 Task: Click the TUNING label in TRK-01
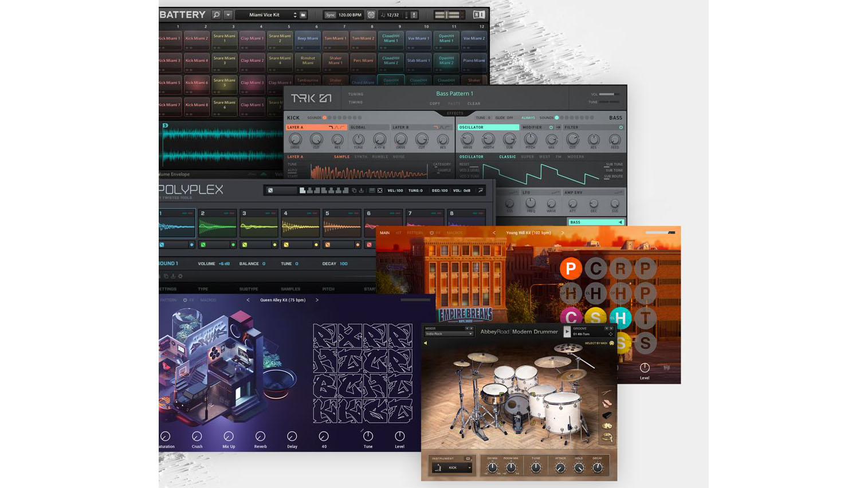[x=356, y=94]
